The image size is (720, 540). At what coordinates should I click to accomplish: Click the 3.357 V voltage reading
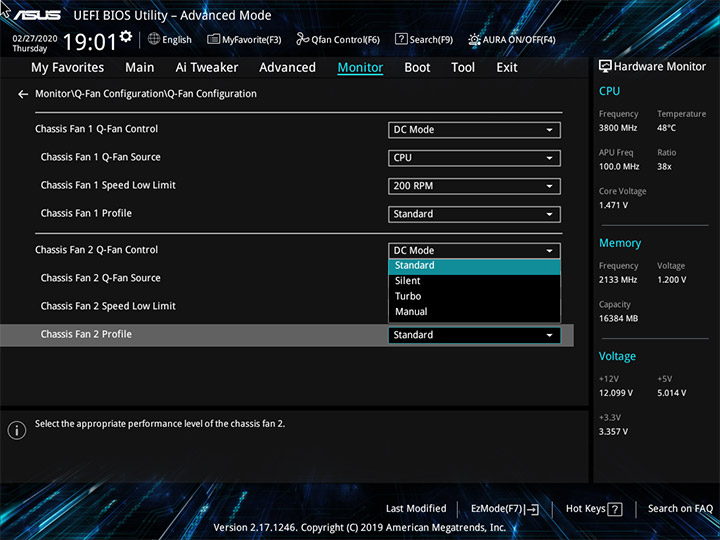click(x=613, y=432)
